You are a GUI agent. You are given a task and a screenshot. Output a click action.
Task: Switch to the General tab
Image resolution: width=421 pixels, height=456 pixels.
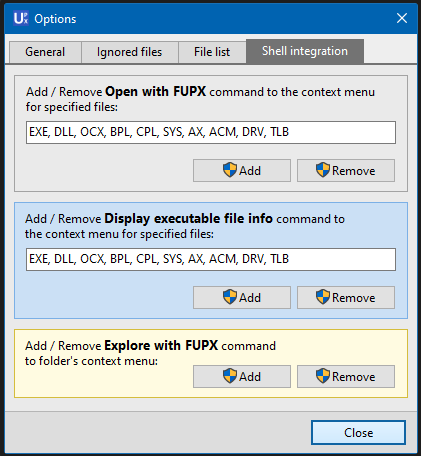tap(45, 52)
